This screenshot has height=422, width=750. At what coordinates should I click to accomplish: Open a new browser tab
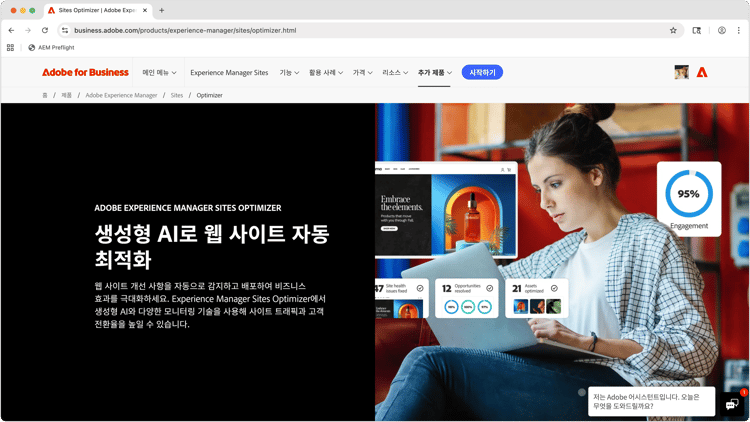(162, 10)
